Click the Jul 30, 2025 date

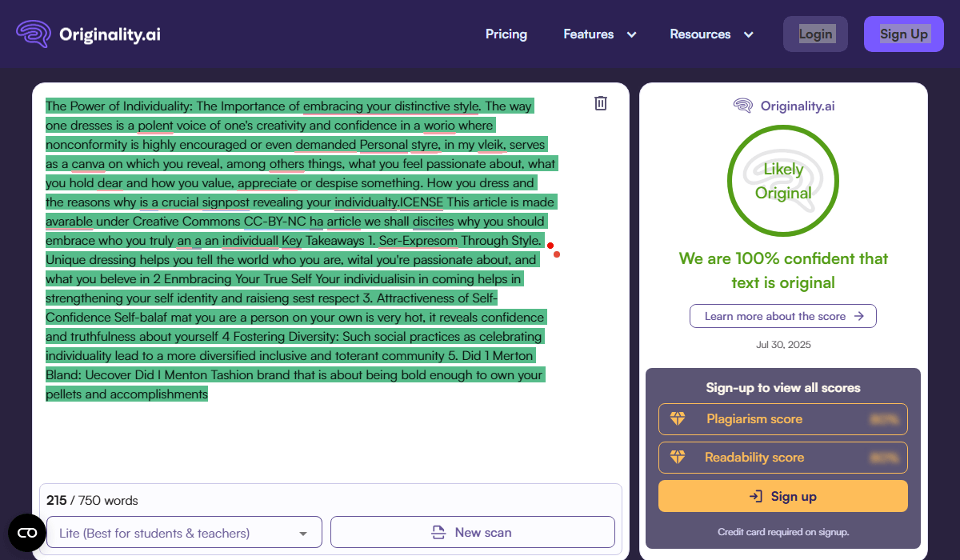(x=783, y=345)
